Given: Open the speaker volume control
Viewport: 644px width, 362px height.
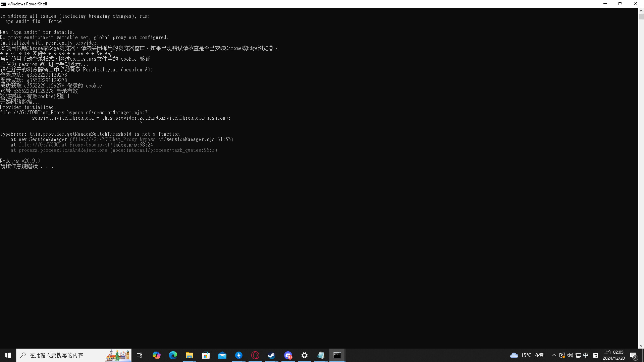Looking at the screenshot, I should (x=570, y=355).
